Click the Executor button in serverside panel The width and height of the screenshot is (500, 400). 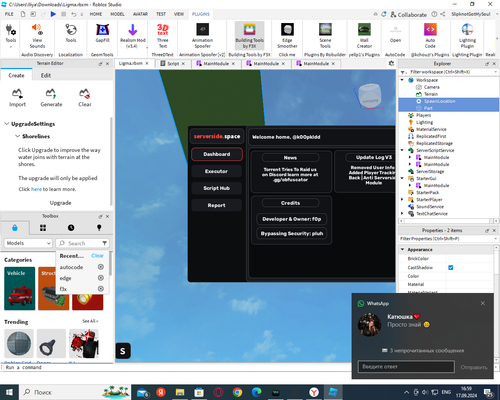[216, 171]
